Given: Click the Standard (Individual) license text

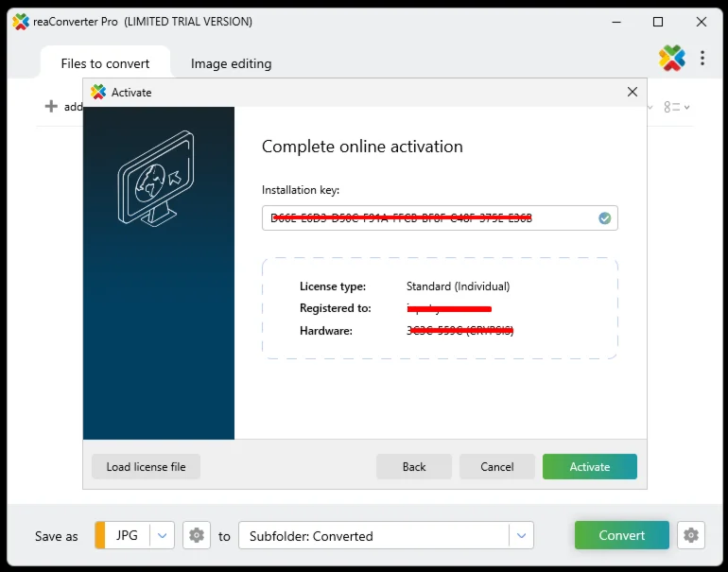Looking at the screenshot, I should coord(458,286).
